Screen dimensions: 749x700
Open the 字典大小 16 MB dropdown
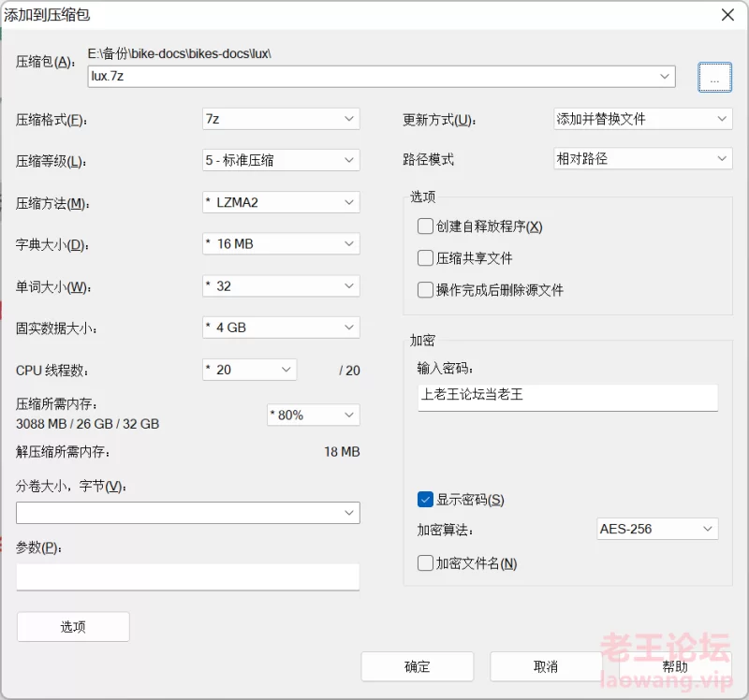(281, 244)
